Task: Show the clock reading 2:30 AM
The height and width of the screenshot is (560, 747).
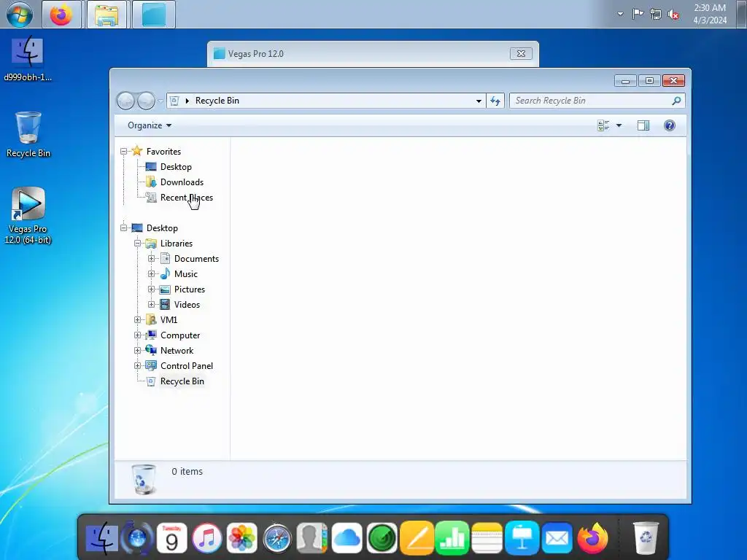Action: point(710,14)
